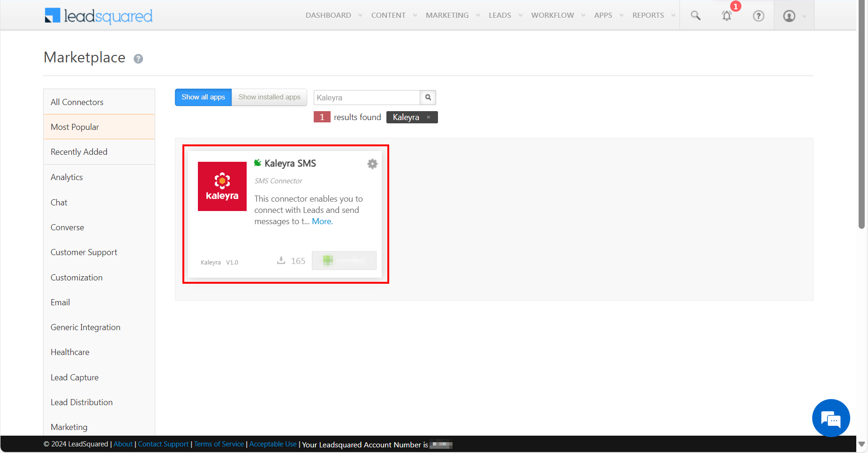Select Show all apps

tap(203, 97)
